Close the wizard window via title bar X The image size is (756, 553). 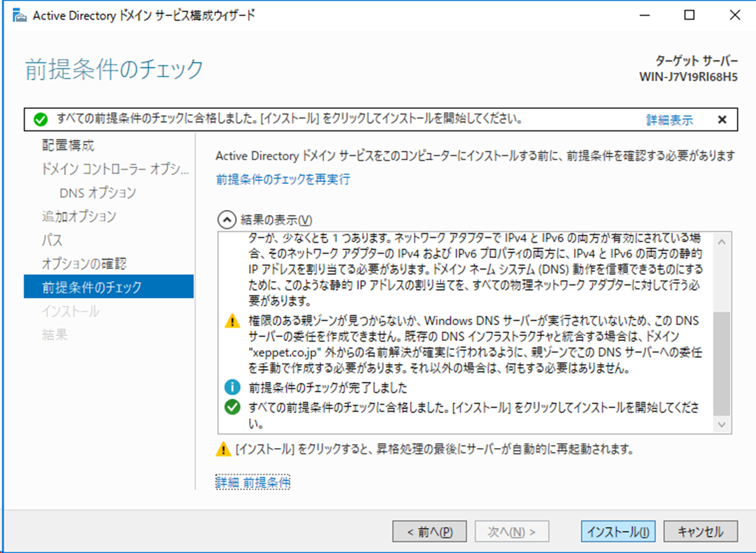[x=735, y=15]
